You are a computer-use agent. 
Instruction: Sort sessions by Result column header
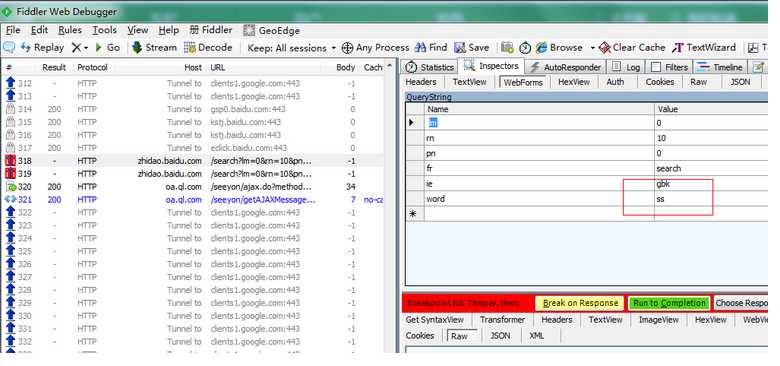pos(54,67)
